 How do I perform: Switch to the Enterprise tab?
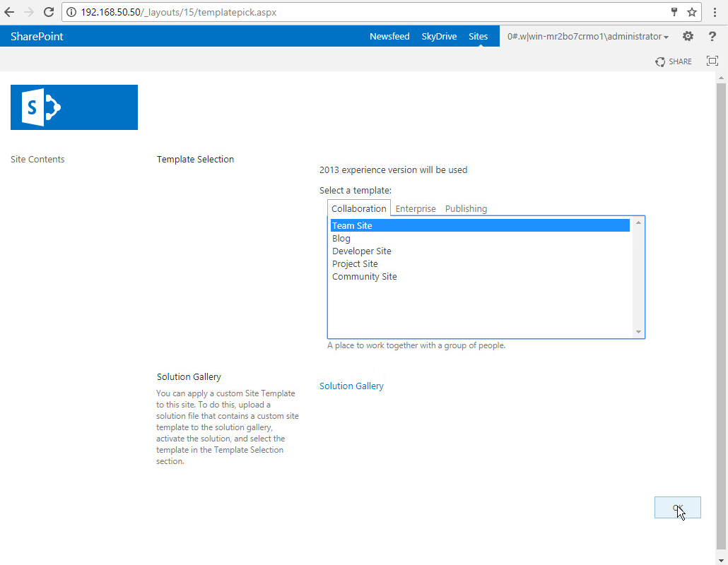[x=416, y=208]
